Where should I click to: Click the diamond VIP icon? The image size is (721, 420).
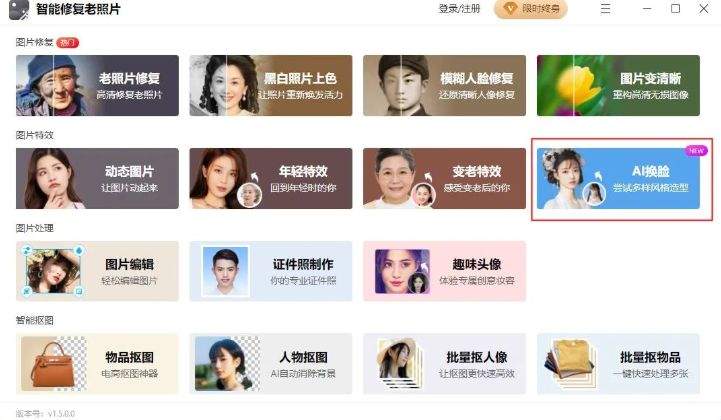pyautogui.click(x=510, y=8)
